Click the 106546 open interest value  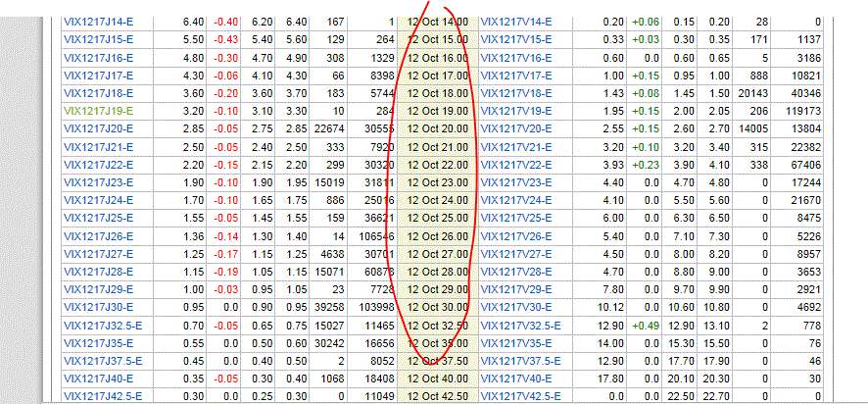376,236
